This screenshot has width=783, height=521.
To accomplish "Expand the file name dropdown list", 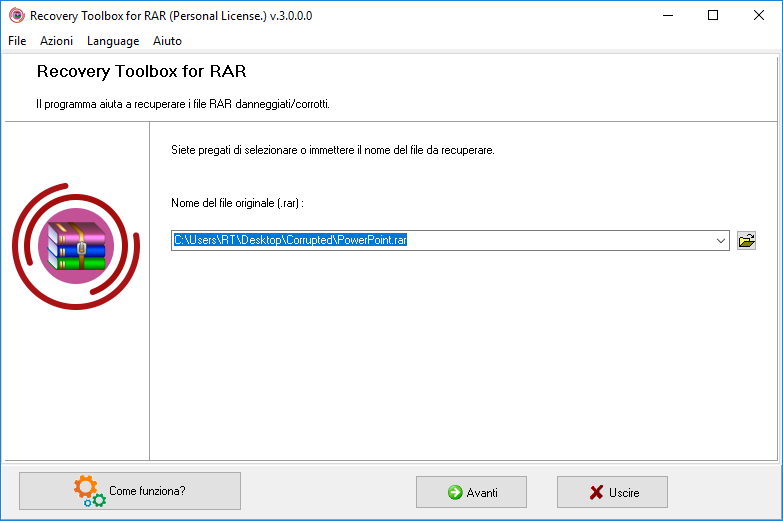I will point(721,241).
